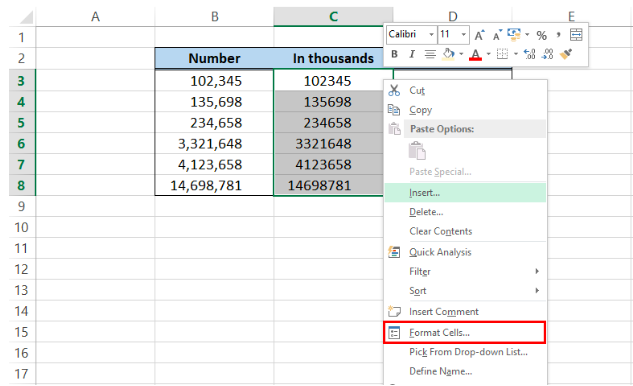Select cell containing 4,123,658

[214, 165]
